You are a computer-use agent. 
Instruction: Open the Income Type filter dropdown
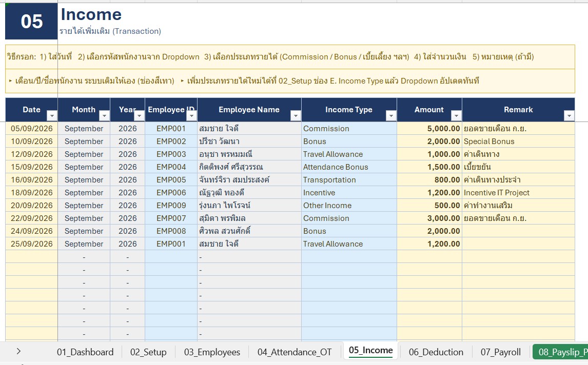pos(391,116)
